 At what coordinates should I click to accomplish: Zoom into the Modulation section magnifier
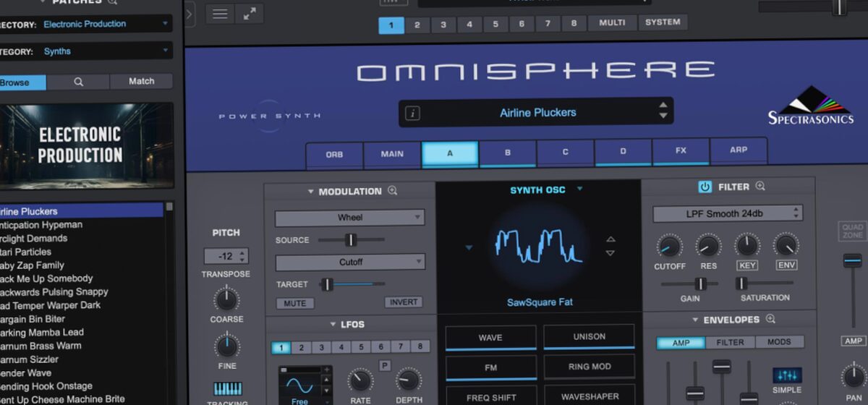(393, 191)
